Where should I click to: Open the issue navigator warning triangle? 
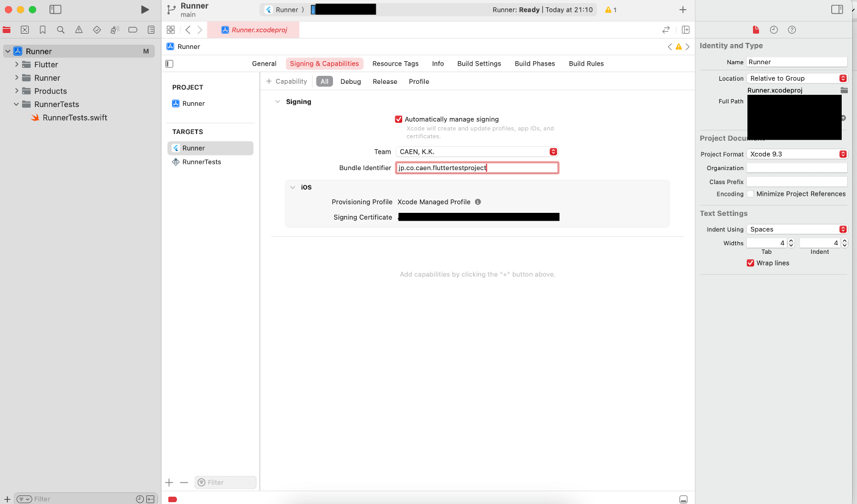[78, 29]
